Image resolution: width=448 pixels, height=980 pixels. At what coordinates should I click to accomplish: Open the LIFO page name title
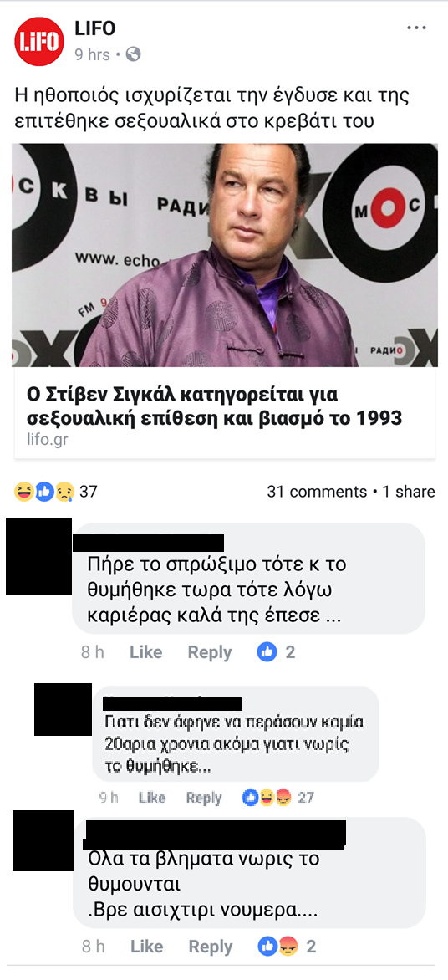pyautogui.click(x=95, y=28)
